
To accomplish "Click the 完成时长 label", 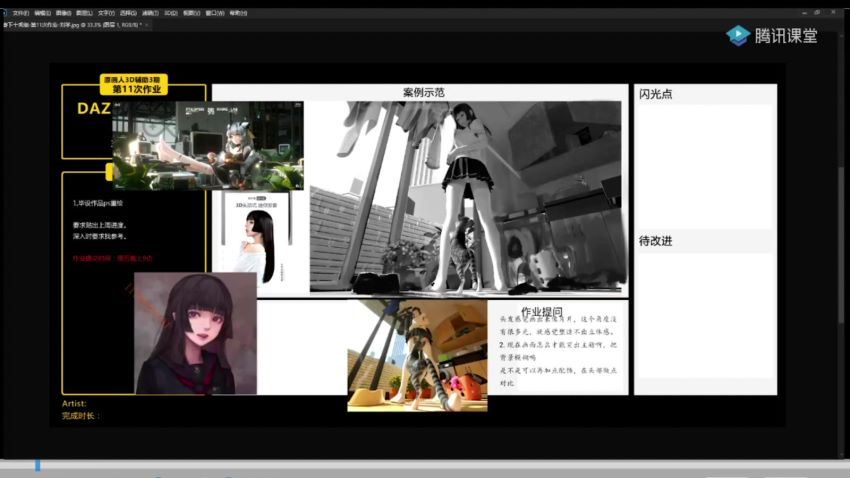I will click(x=81, y=416).
